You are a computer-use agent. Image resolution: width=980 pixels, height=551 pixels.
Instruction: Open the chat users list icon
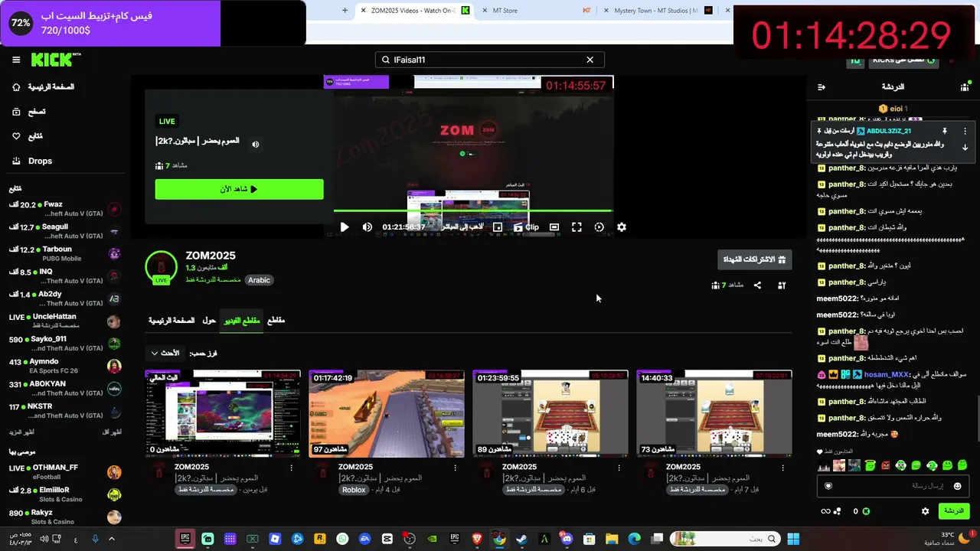point(965,87)
